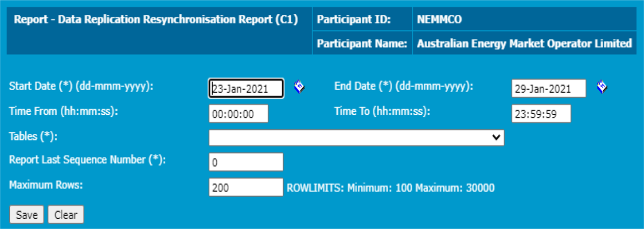Click Australian Energy Market Operator Limited text
The image size is (644, 229).
coord(524,44)
